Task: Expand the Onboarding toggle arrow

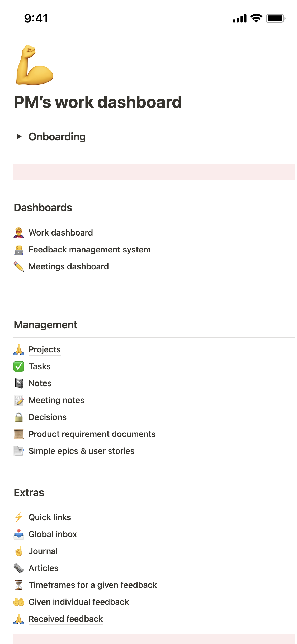Action: 19,136
